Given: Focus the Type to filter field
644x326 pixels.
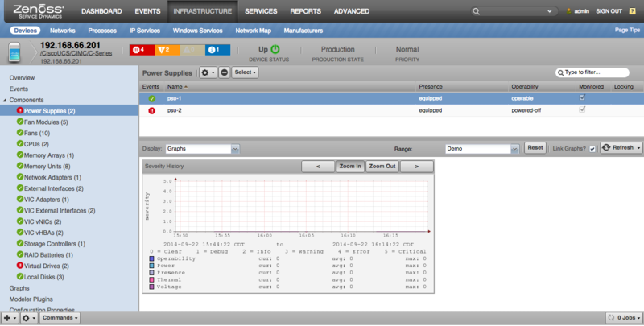Looking at the screenshot, I should tap(592, 72).
